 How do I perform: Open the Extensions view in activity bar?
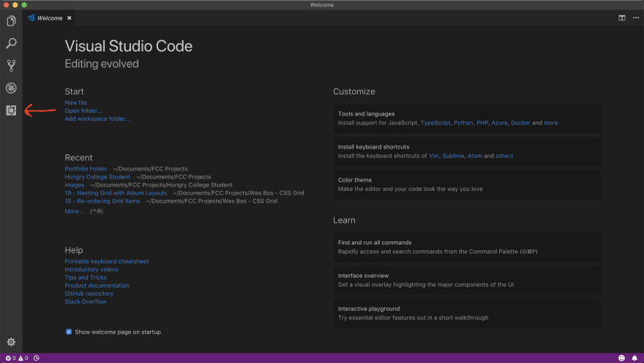[x=11, y=110]
